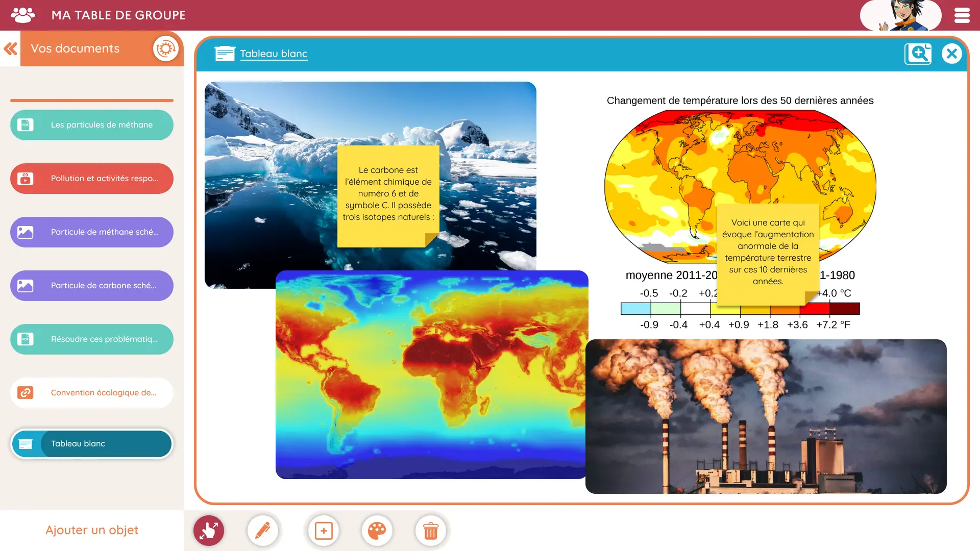980x551 pixels.
Task: Open the add object tool
Action: [x=323, y=531]
